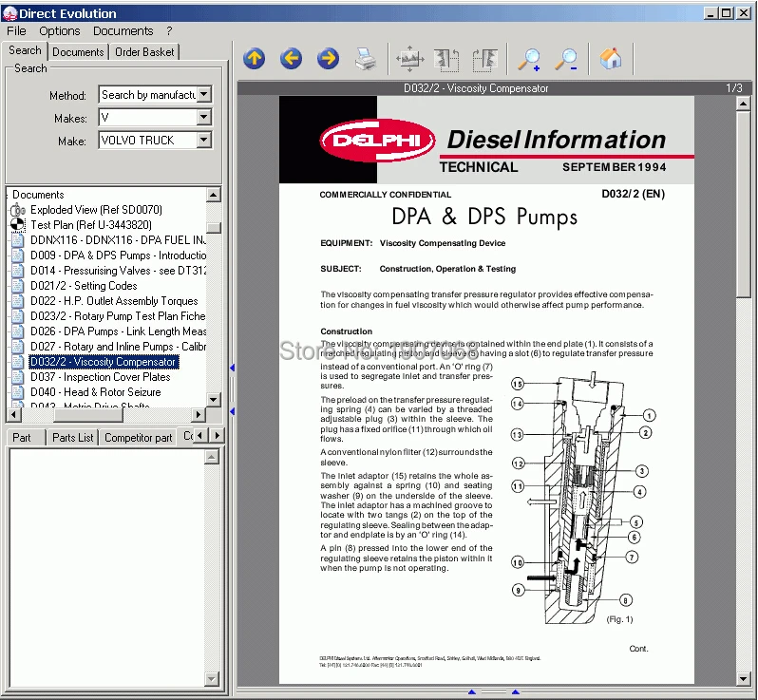Click document viewer scroll down arrow
The height and width of the screenshot is (700, 758).
744,678
